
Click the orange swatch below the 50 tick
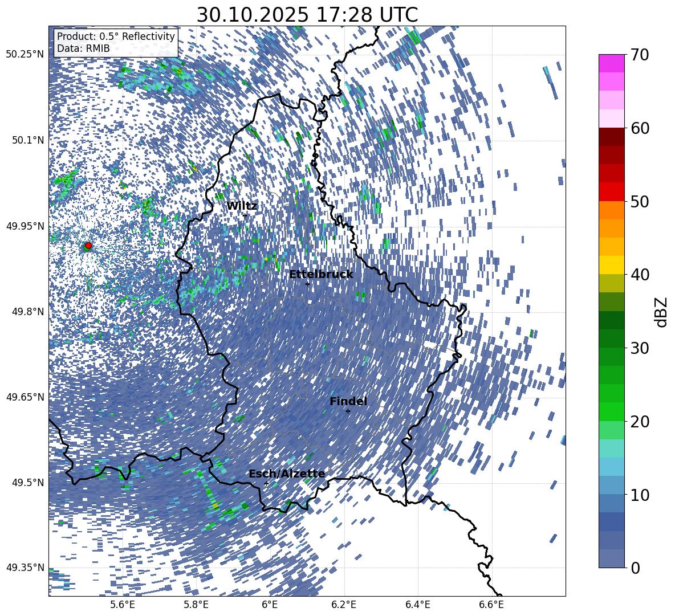coord(612,210)
